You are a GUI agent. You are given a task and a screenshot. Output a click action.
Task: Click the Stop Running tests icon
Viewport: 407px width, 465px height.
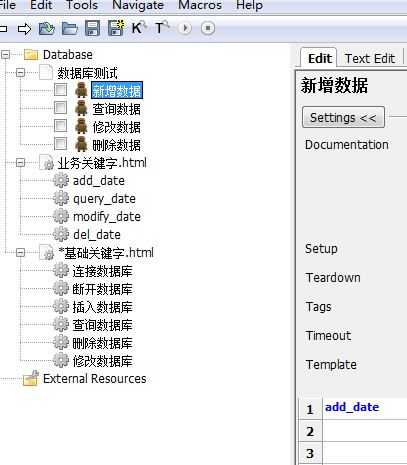(x=208, y=28)
